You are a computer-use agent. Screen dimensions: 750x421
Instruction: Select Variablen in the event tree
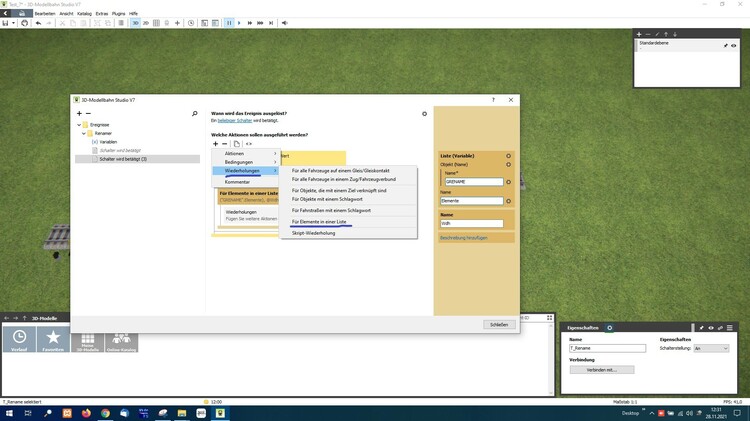(x=108, y=142)
